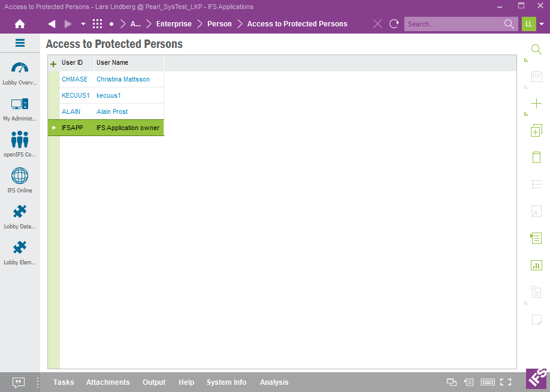Open the Christina Mattsson user link
Screen dimensions: 550x392
click(123, 79)
